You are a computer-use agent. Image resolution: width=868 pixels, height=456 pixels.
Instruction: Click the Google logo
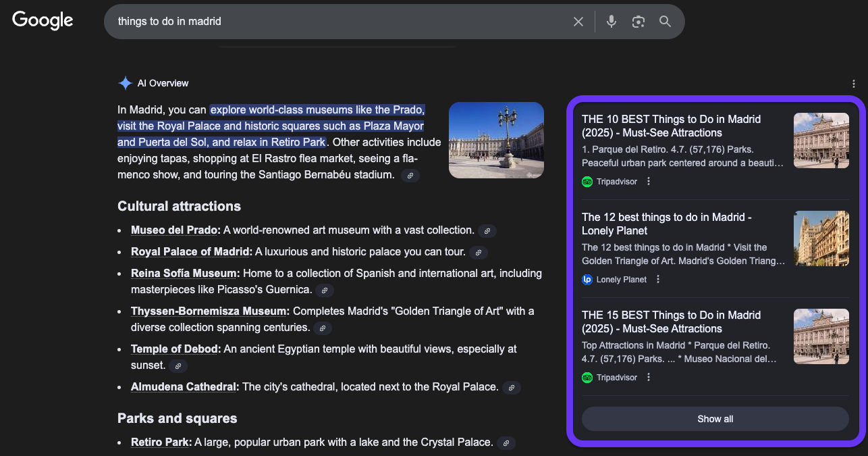tap(43, 20)
